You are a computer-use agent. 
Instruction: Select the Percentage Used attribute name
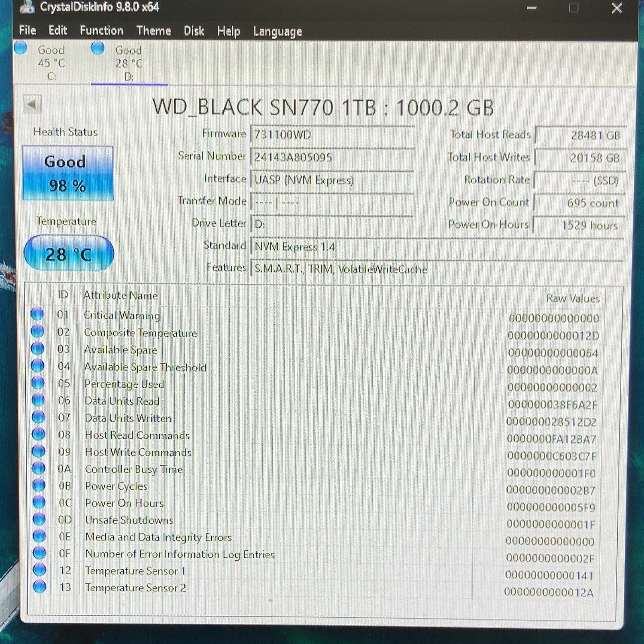124,384
